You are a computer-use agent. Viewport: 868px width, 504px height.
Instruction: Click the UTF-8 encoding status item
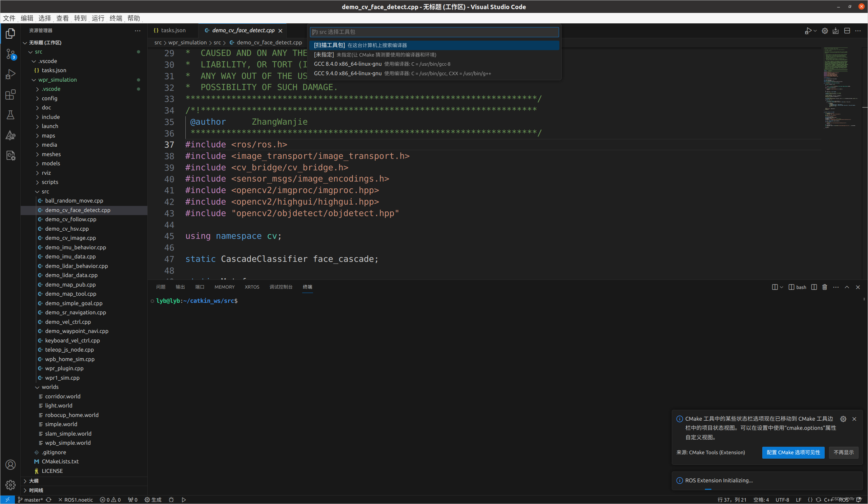coord(782,500)
